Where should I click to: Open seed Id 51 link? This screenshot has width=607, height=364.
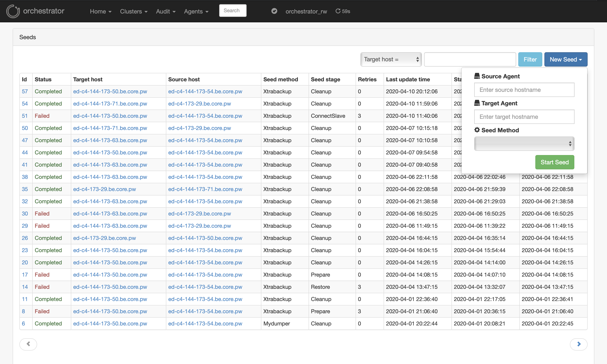click(24, 116)
